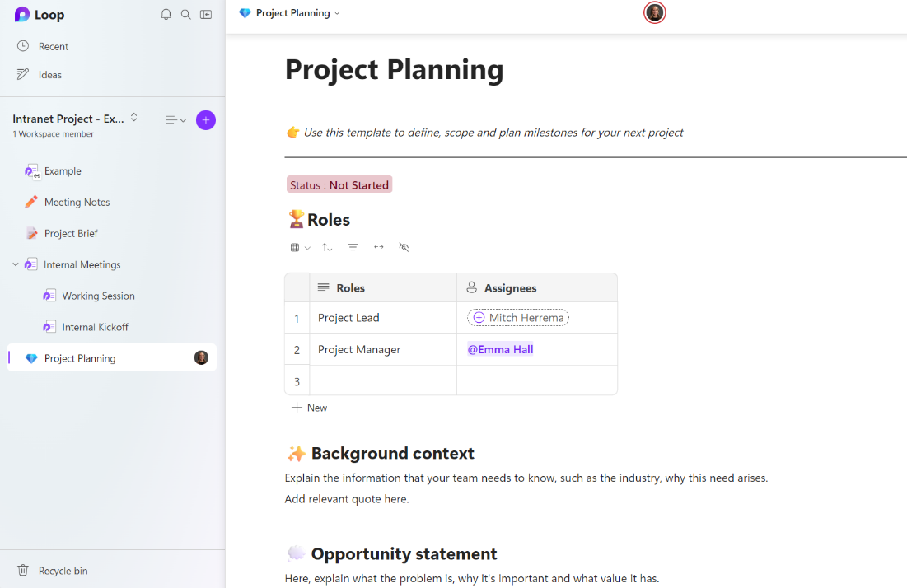This screenshot has width=907, height=588.
Task: Open the Recycle bin
Action: [63, 571]
